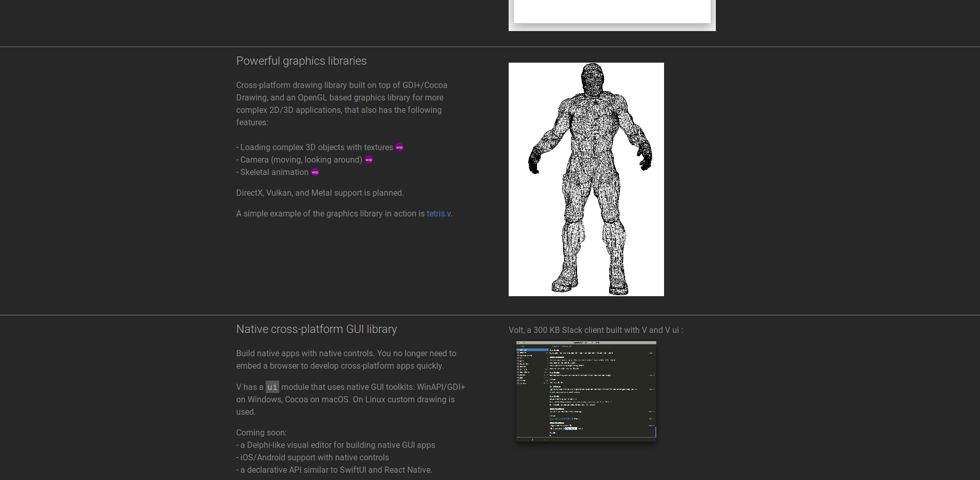980x480 pixels.
Task: Click the 3D wireframe human model image
Action: [586, 179]
